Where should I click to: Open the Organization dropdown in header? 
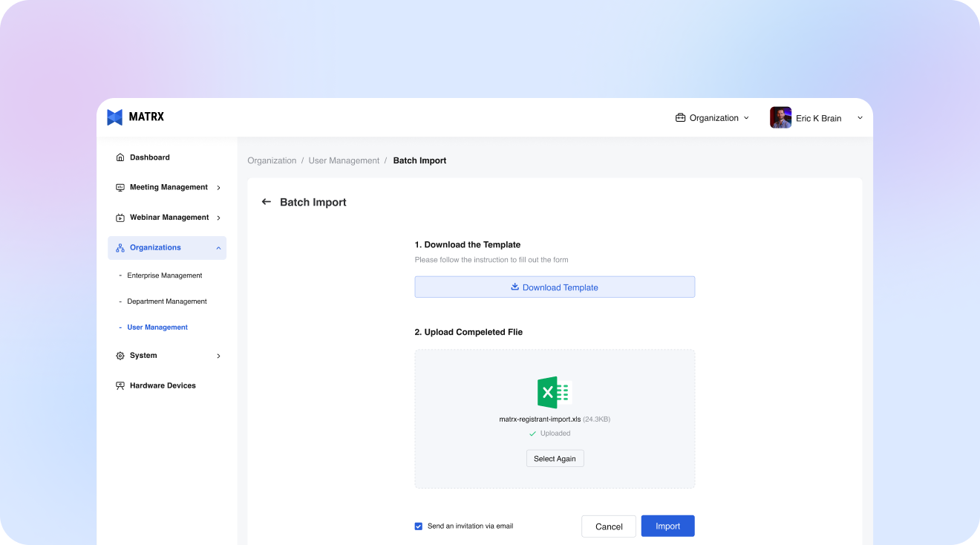pos(712,118)
